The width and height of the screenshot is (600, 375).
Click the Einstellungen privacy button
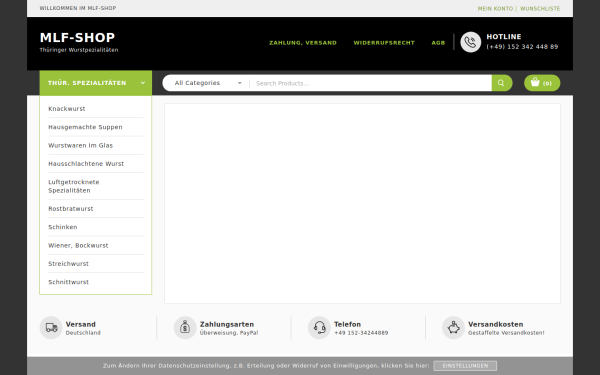click(465, 365)
